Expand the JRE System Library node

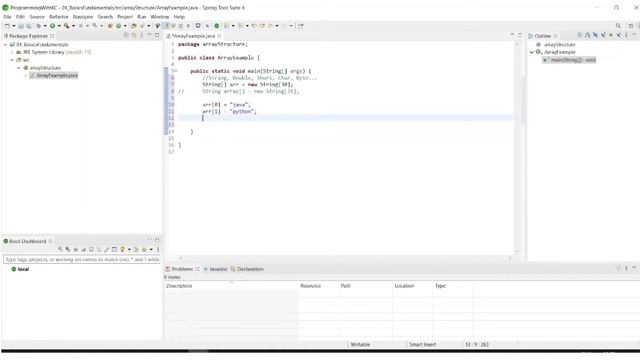pyautogui.click(x=12, y=52)
